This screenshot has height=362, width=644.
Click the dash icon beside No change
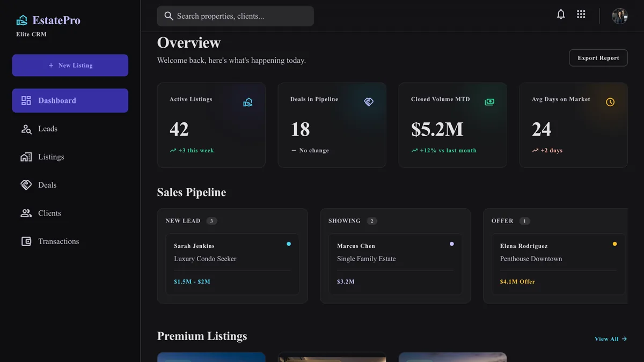pyautogui.click(x=294, y=151)
